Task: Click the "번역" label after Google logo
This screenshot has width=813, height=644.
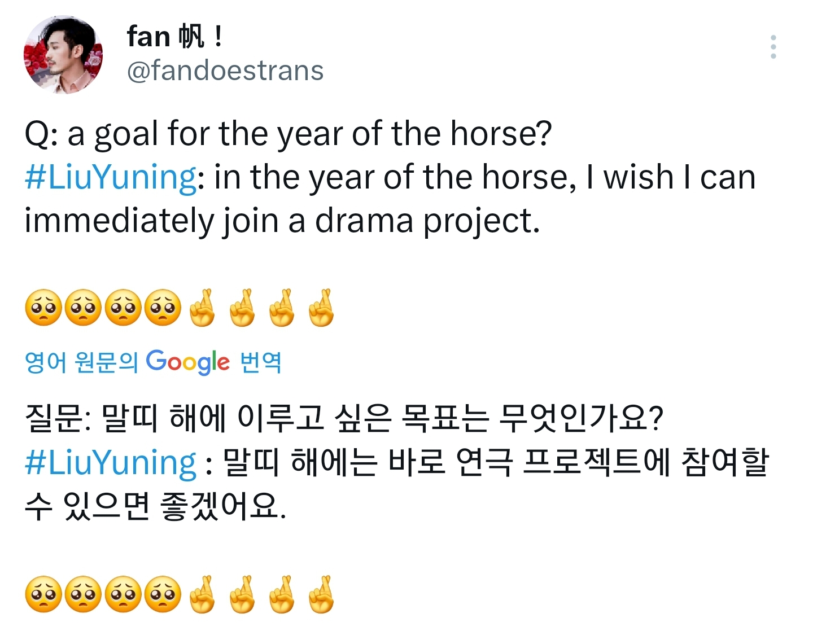Action: point(261,362)
